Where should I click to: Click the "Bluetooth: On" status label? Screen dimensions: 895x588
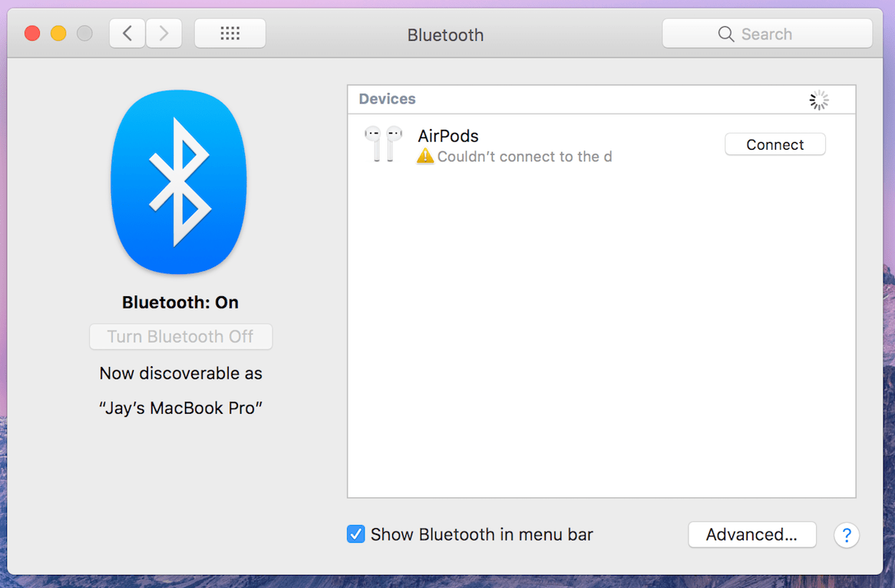pos(180,302)
